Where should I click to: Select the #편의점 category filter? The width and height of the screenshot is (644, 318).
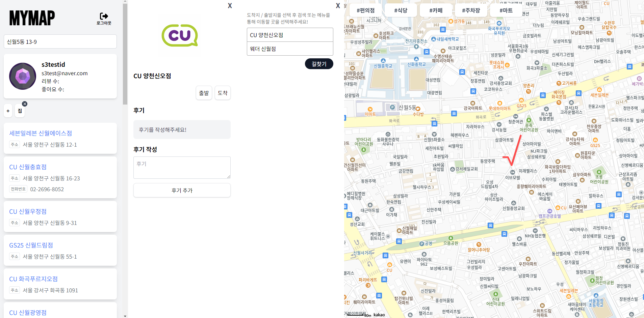pos(366,10)
